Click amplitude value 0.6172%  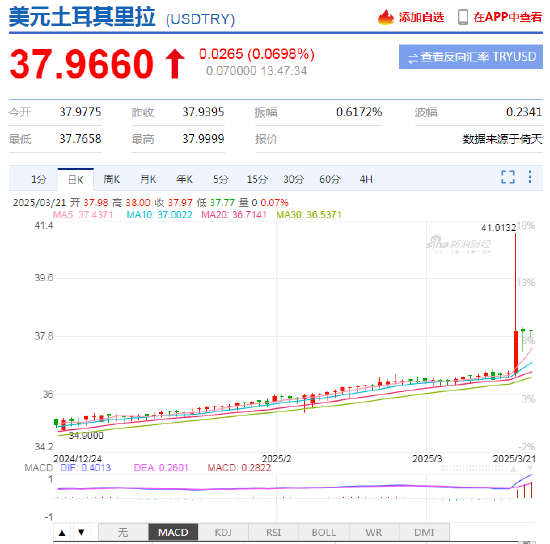point(359,112)
